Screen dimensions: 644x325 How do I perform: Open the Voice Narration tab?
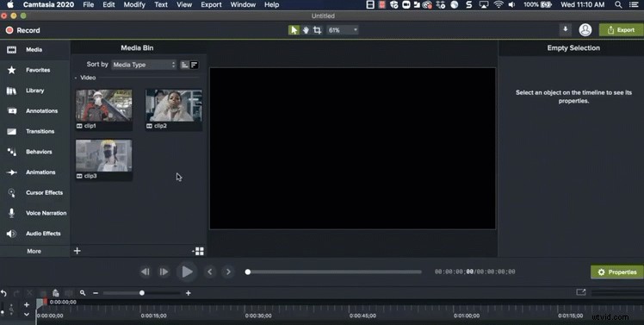click(35, 213)
